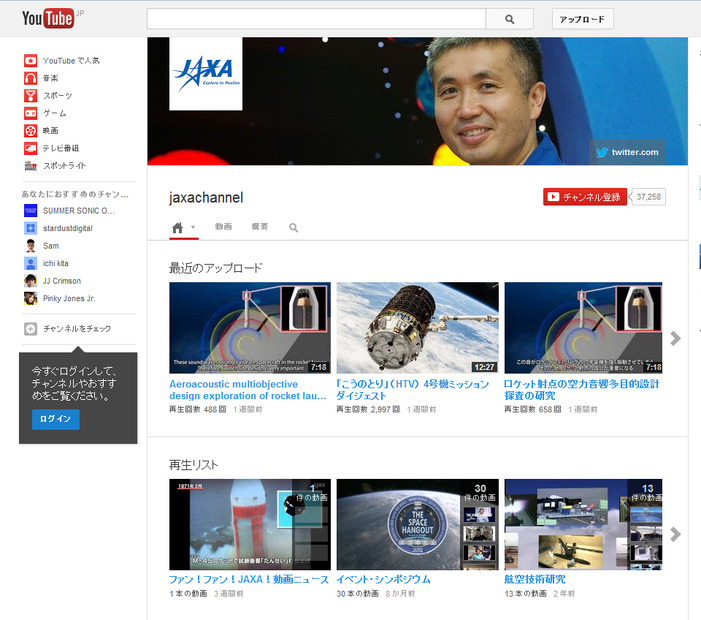This screenshot has width=701, height=620.
Task: Click the subscriber count 37,258
Action: click(648, 197)
